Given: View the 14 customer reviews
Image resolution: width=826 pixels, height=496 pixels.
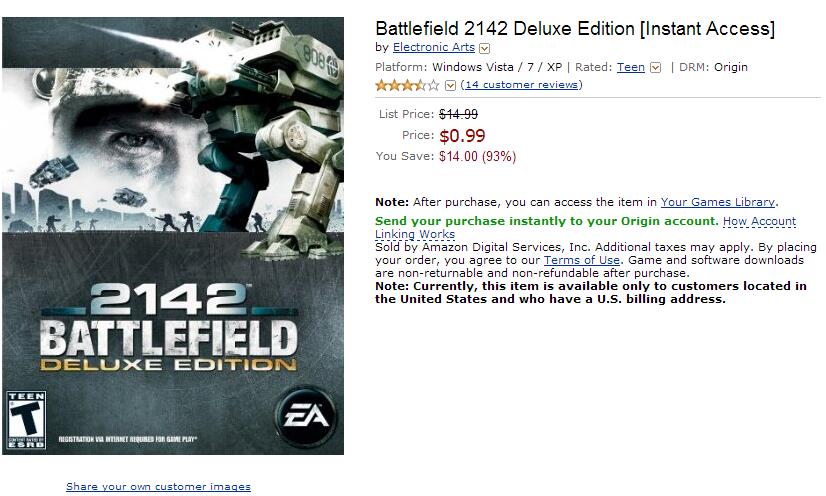Looking at the screenshot, I should 522,85.
